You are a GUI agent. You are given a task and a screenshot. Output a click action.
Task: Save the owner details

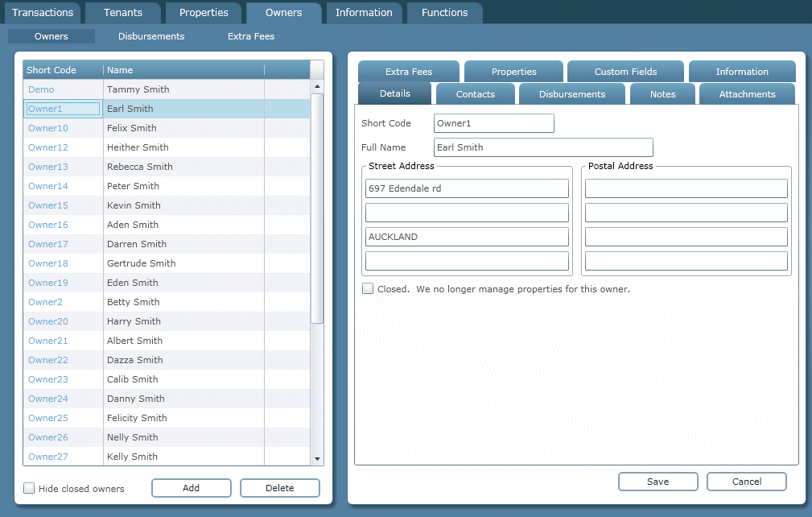[x=657, y=482]
